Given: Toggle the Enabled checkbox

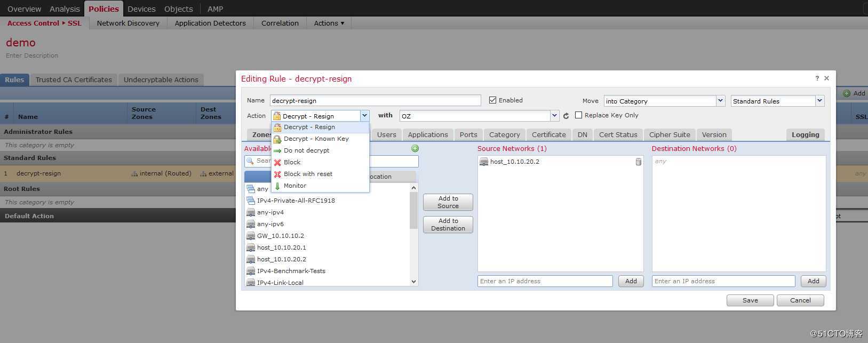Looking at the screenshot, I should [493, 100].
